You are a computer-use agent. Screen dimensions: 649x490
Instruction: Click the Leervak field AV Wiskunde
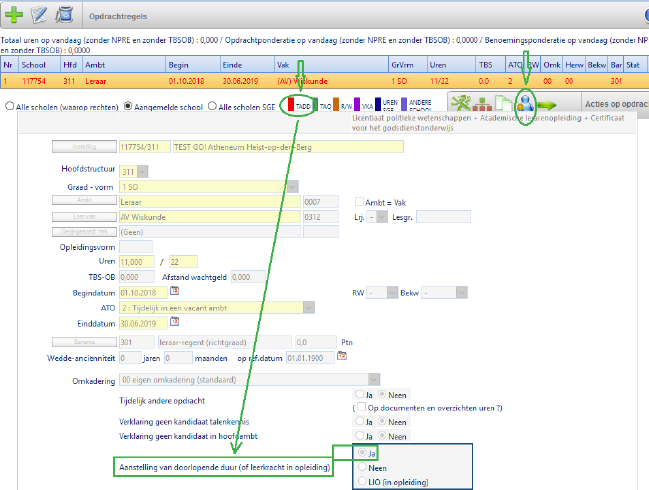[210, 216]
